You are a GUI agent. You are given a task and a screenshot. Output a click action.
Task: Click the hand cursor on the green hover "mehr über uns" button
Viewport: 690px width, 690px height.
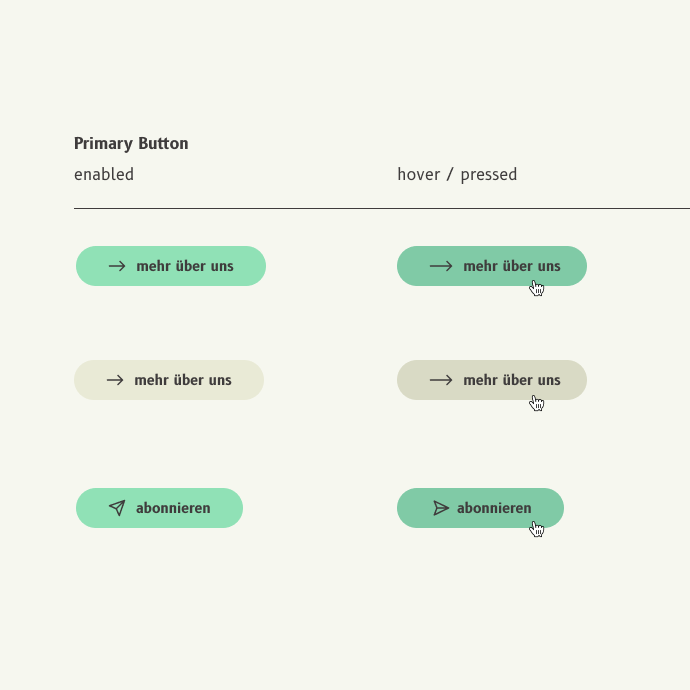537,289
